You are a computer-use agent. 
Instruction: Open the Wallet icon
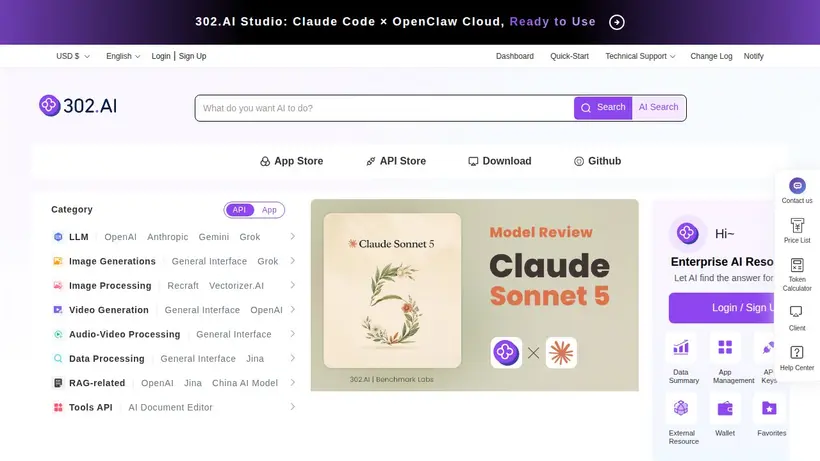click(725, 408)
